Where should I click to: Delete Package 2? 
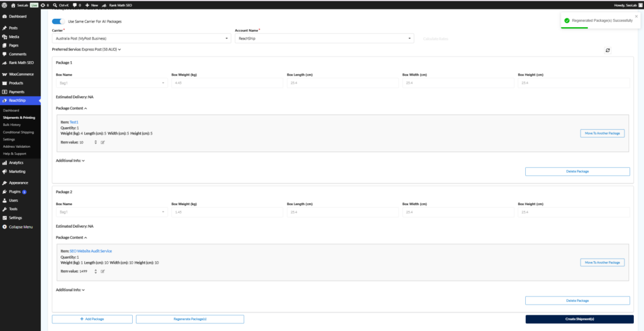(x=577, y=301)
